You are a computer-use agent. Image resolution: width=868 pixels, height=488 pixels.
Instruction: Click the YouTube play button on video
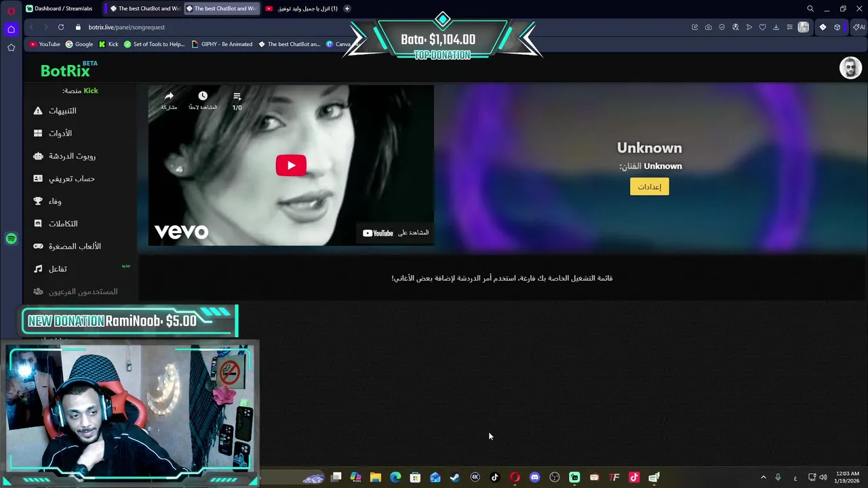point(291,165)
